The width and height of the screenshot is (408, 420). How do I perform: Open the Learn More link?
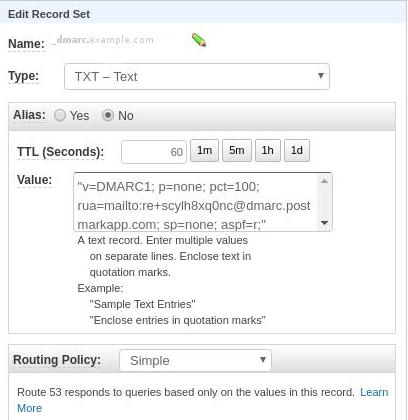pos(374,392)
